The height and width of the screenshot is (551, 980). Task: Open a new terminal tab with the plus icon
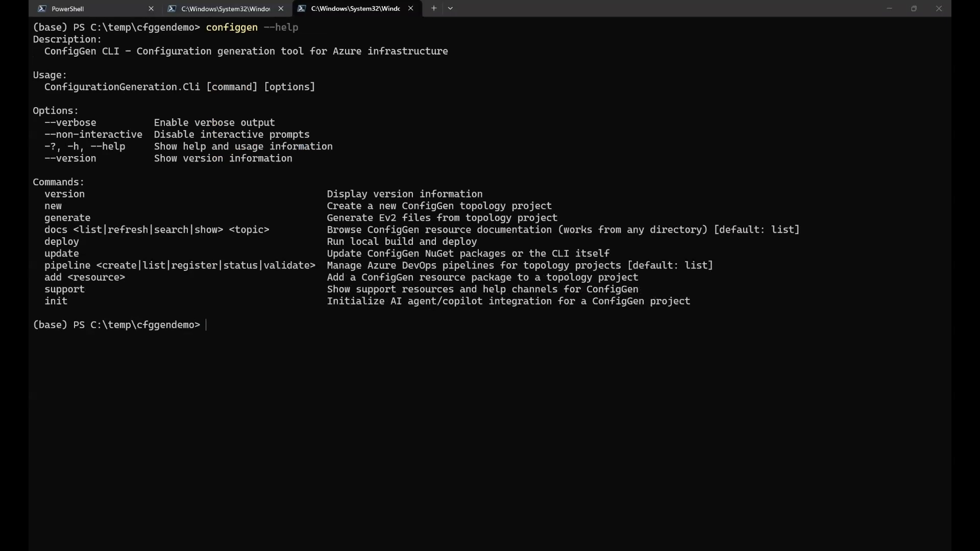(434, 8)
